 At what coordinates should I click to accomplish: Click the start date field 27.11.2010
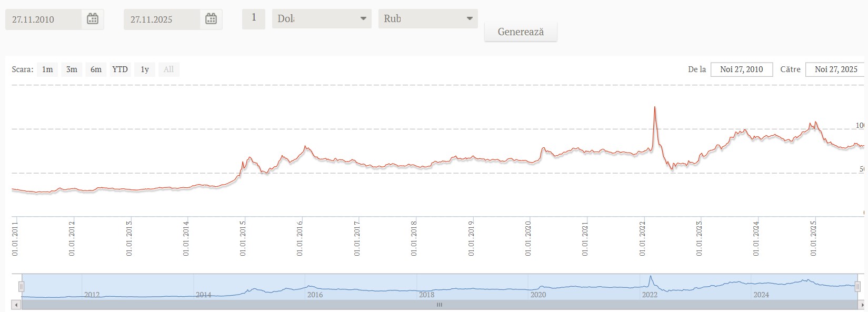coord(45,19)
